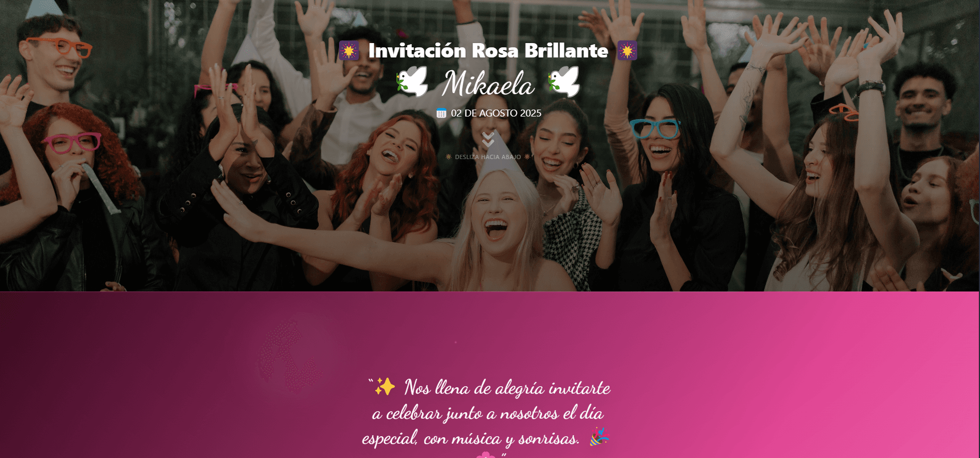The height and width of the screenshot is (458, 980).
Task: Click the dove emoji left of Mikaela
Action: point(412,81)
